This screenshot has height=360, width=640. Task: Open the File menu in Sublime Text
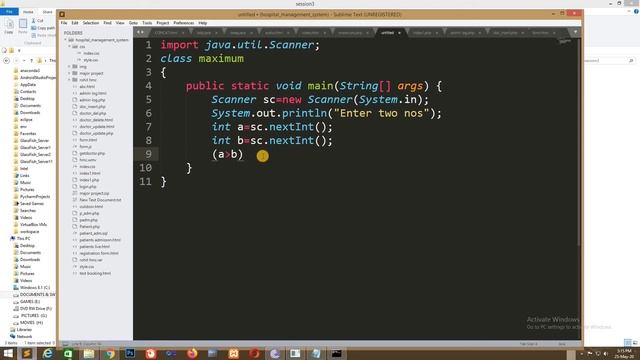pos(64,23)
